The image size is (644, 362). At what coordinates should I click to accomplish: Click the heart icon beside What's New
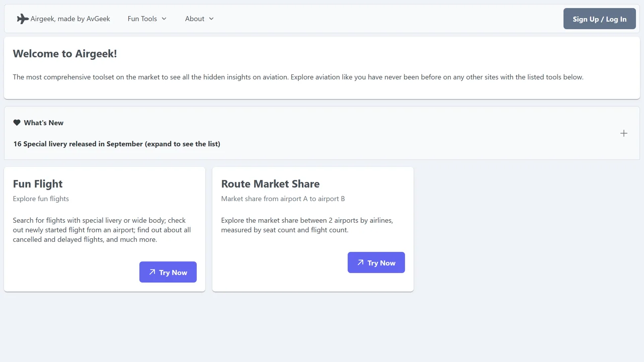17,123
